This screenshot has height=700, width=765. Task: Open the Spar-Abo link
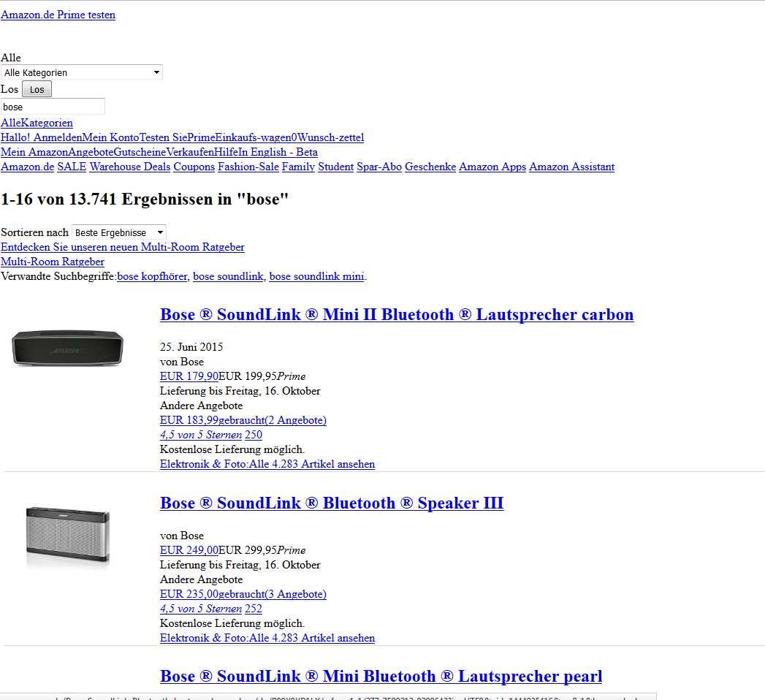pyautogui.click(x=379, y=167)
